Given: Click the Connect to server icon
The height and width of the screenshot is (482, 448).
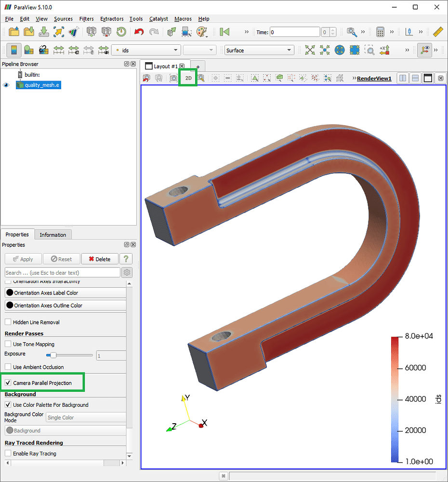Looking at the screenshot, I should 91,32.
